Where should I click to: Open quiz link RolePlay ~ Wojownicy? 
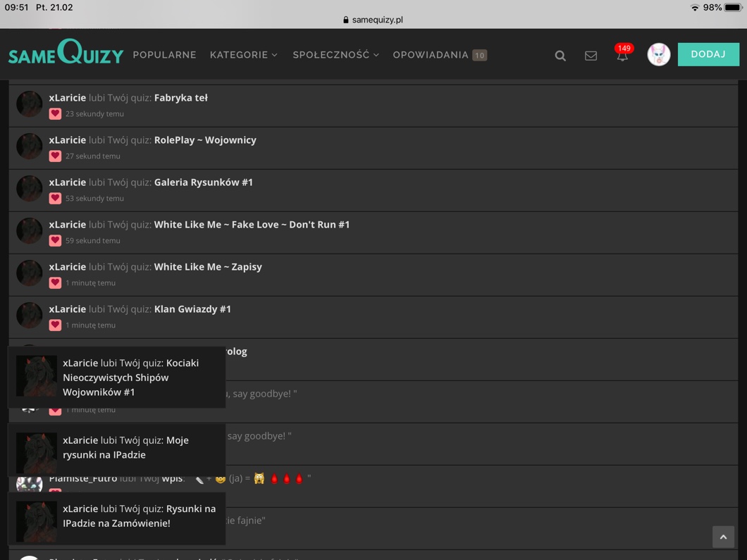[205, 140]
